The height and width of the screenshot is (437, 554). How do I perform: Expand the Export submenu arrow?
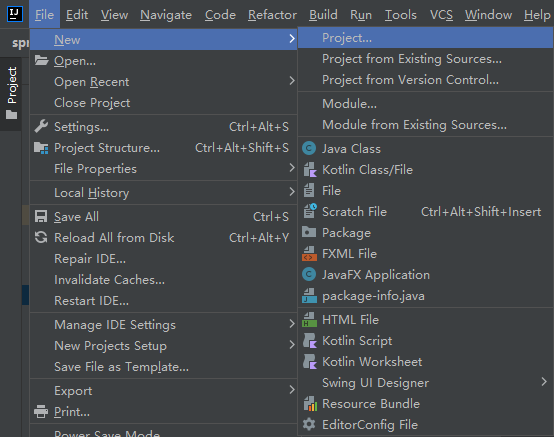click(292, 390)
